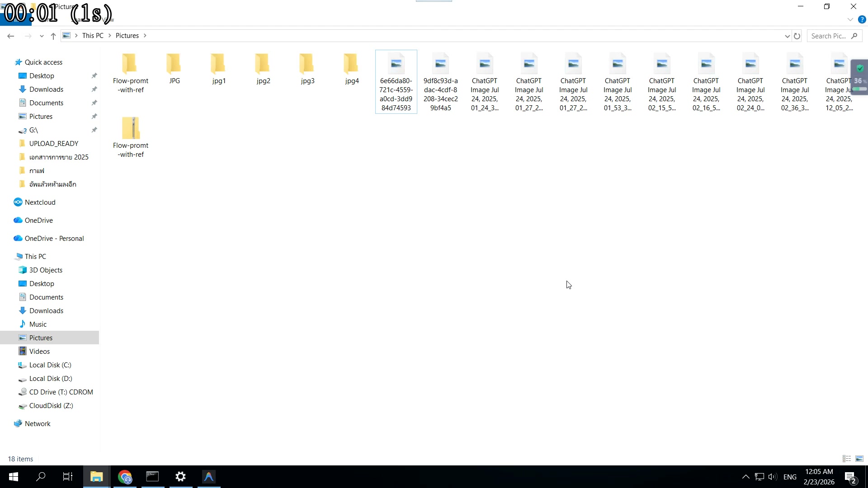Viewport: 868px width, 488px height.
Task: Open Chrome from the taskbar
Action: click(125, 477)
